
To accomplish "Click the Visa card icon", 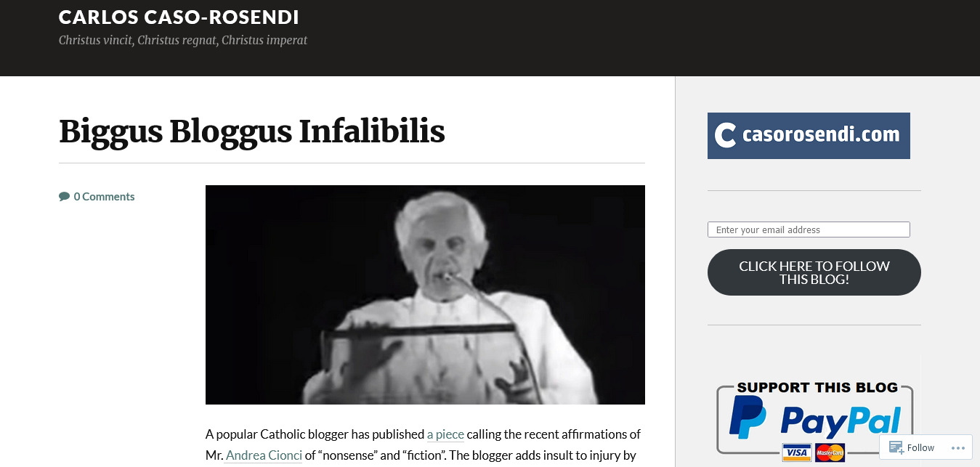I will 797,452.
